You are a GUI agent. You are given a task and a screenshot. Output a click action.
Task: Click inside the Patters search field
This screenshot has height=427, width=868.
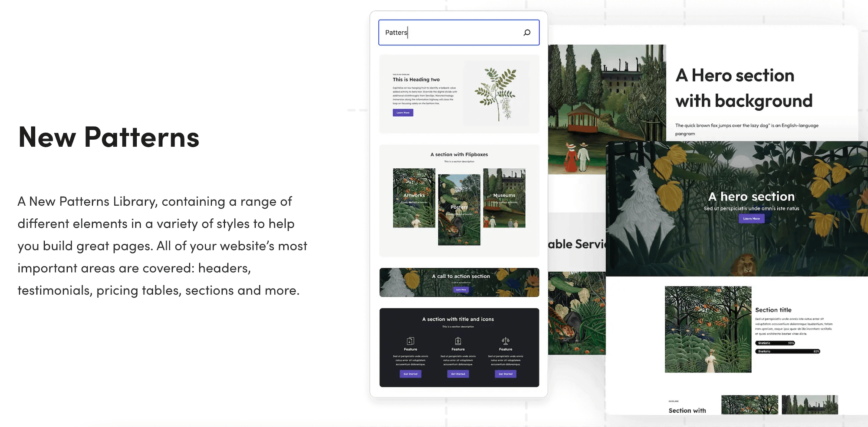(434, 32)
